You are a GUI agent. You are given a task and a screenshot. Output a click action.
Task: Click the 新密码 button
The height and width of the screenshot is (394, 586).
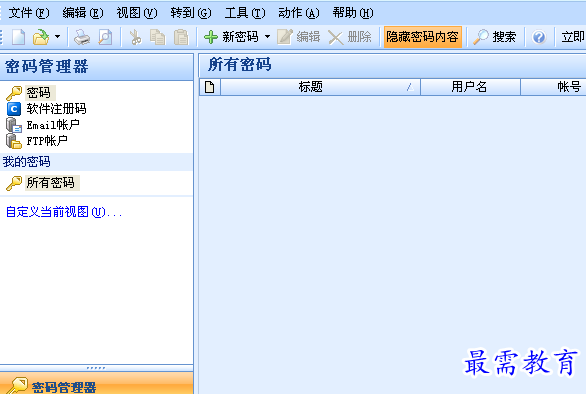[x=231, y=37]
